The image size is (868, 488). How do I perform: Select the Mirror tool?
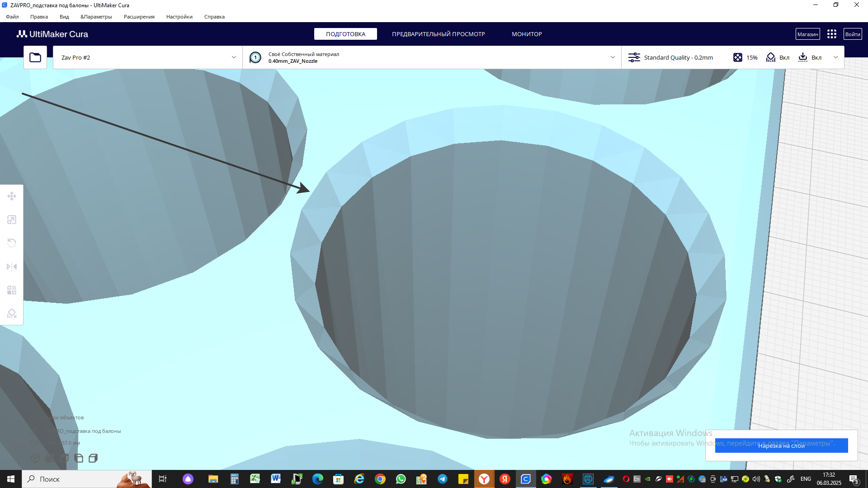point(12,267)
